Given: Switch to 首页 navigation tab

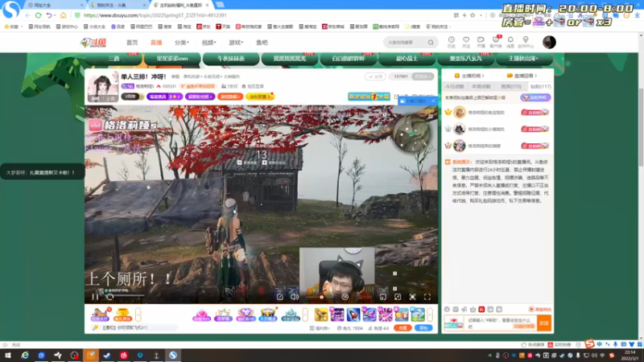Looking at the screenshot, I should [x=132, y=43].
